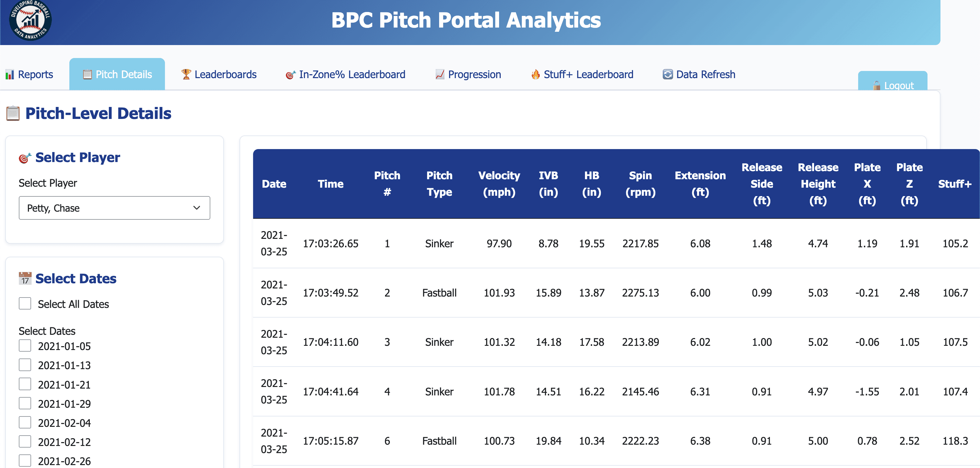This screenshot has width=980, height=468.
Task: Click the Developing Baseball logo in header
Action: tap(30, 21)
